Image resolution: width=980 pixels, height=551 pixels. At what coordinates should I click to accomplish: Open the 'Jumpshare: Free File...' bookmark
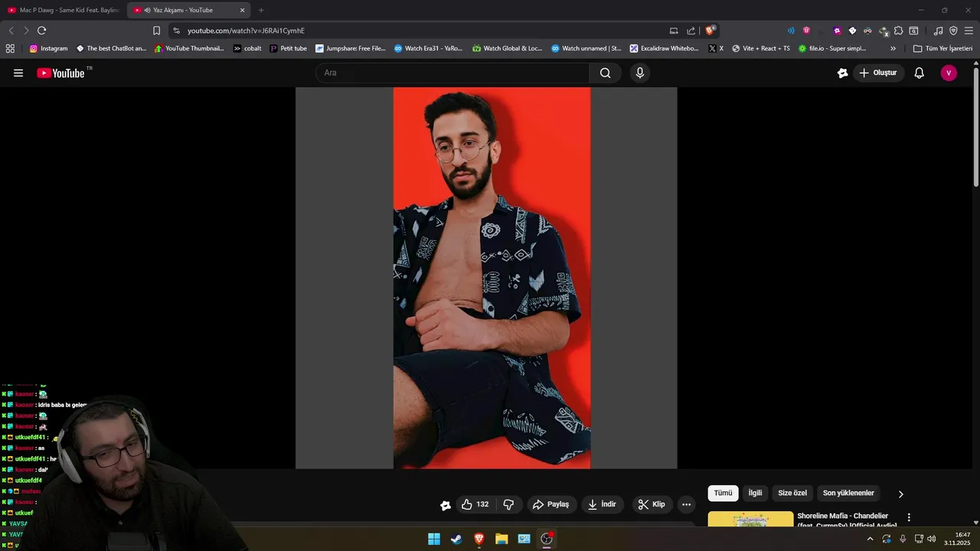point(351,48)
